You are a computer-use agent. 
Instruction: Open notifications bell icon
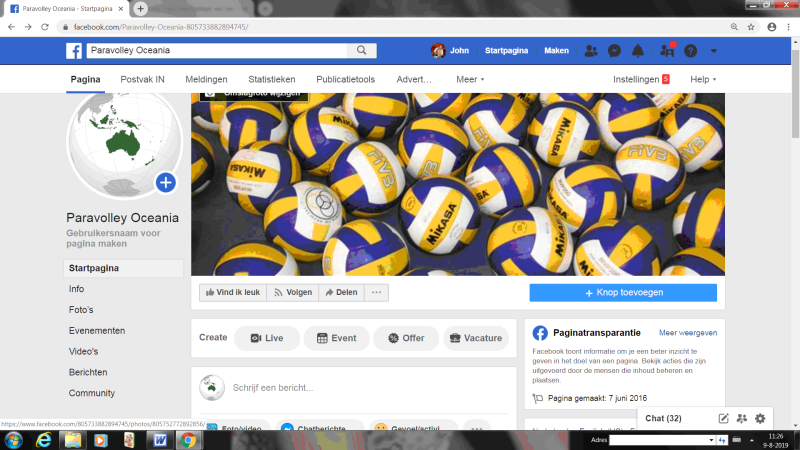point(638,51)
